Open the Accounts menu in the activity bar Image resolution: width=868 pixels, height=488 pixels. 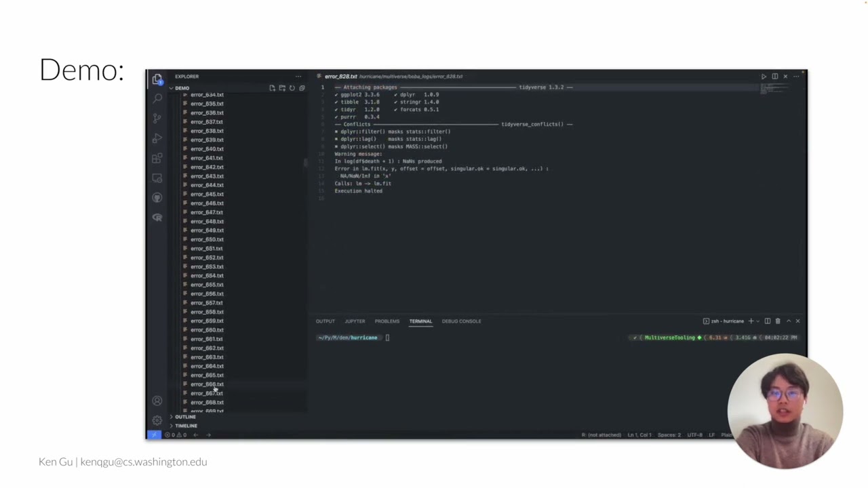pos(157,401)
